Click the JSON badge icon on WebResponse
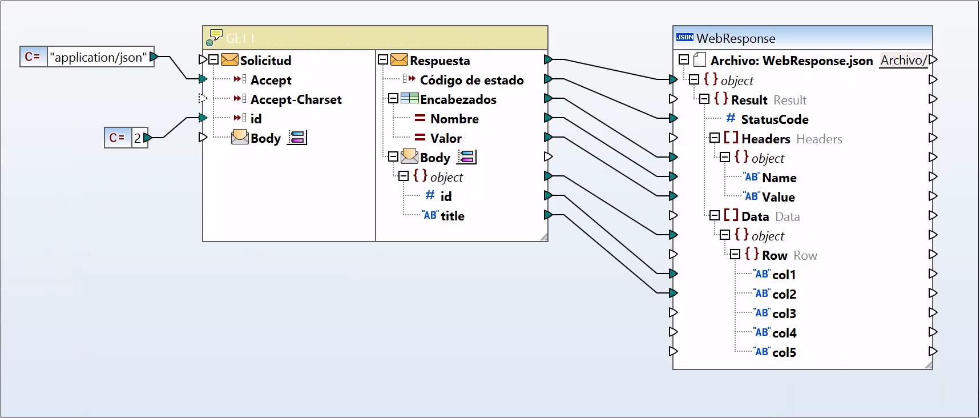 [684, 38]
